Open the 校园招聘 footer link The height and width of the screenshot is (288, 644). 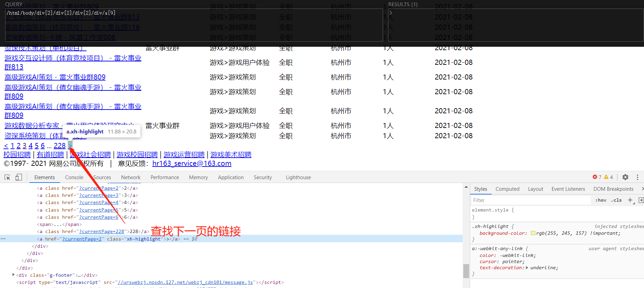click(x=17, y=155)
